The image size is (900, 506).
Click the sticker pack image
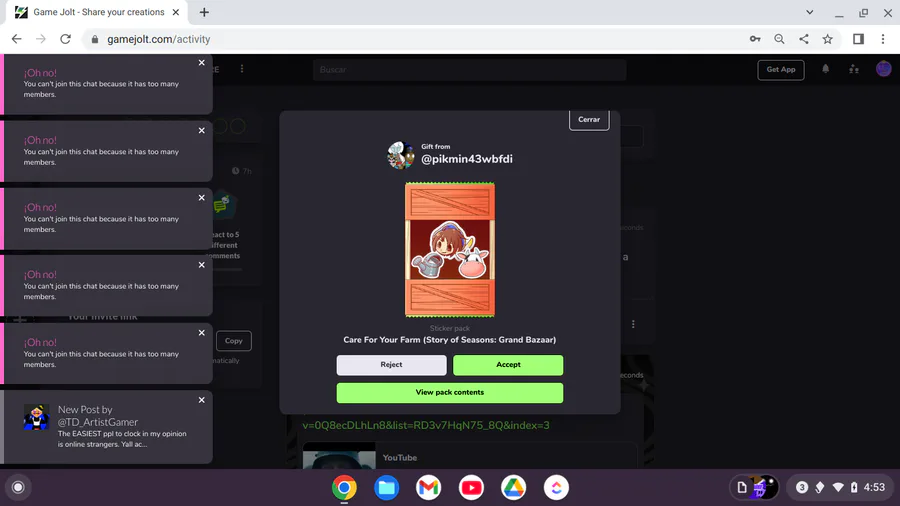pyautogui.click(x=450, y=250)
